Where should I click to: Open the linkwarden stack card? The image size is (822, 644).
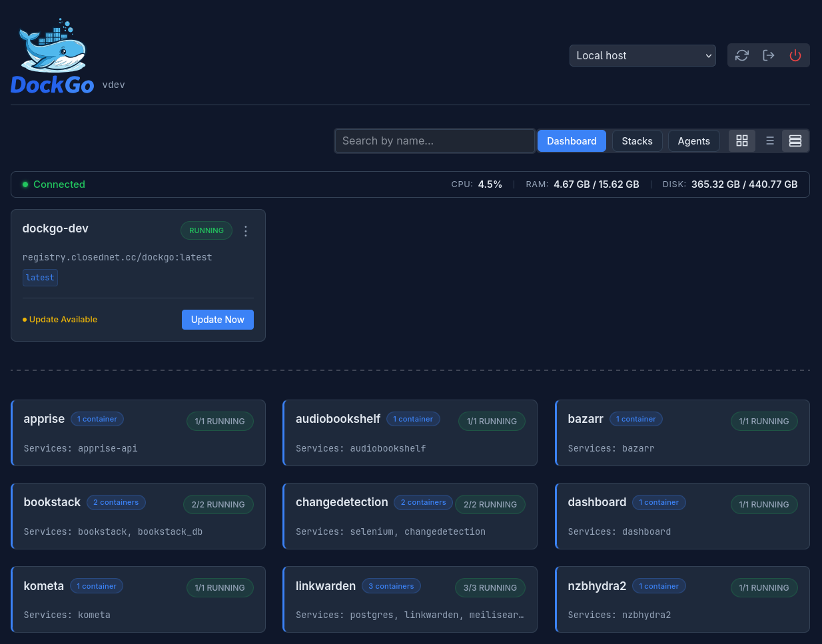[410, 599]
